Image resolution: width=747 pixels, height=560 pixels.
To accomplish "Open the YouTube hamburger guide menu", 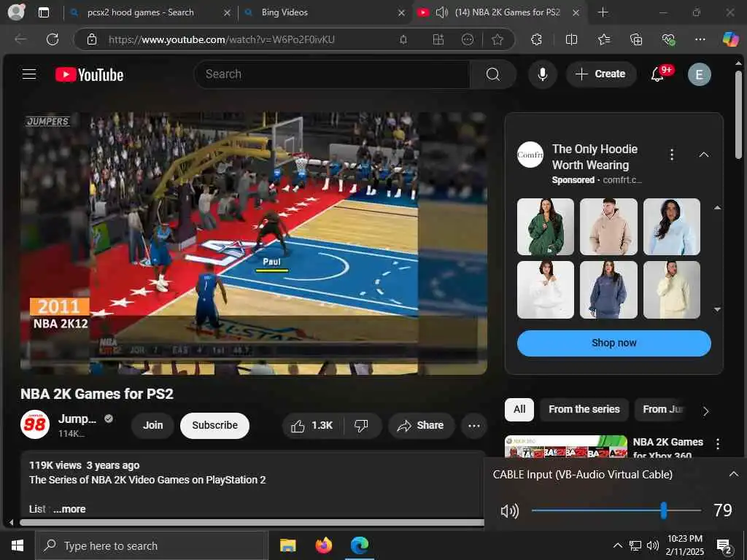I will click(x=29, y=74).
